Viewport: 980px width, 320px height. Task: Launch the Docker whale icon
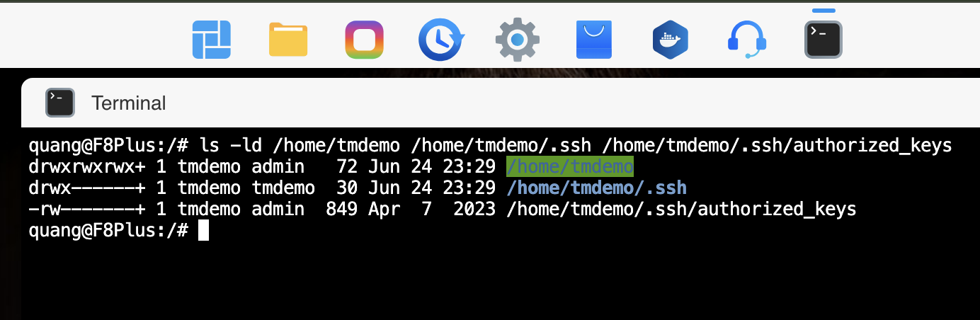click(x=671, y=40)
